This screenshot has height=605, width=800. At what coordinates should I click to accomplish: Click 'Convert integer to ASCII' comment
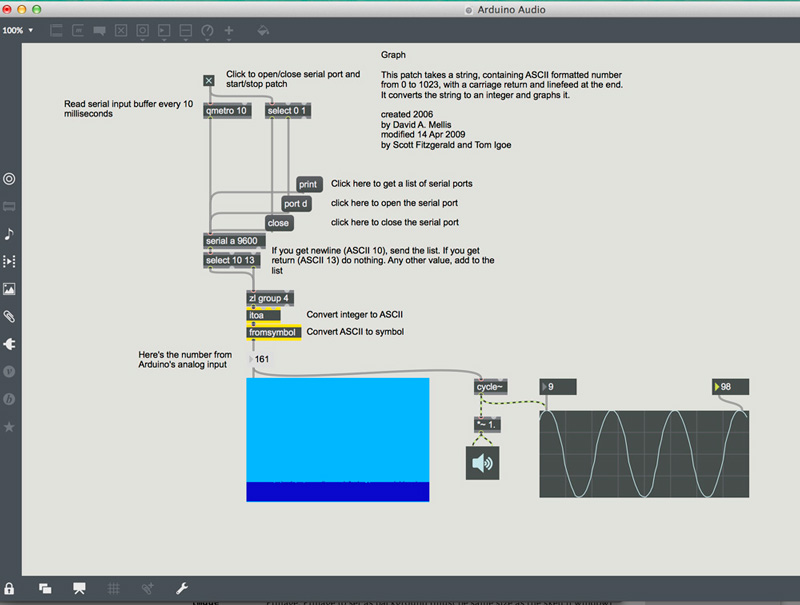click(355, 315)
